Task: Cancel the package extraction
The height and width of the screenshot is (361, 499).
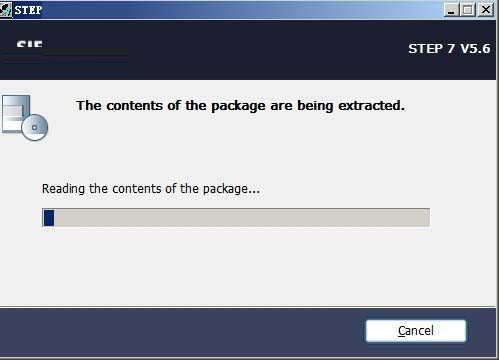Action: [x=416, y=331]
